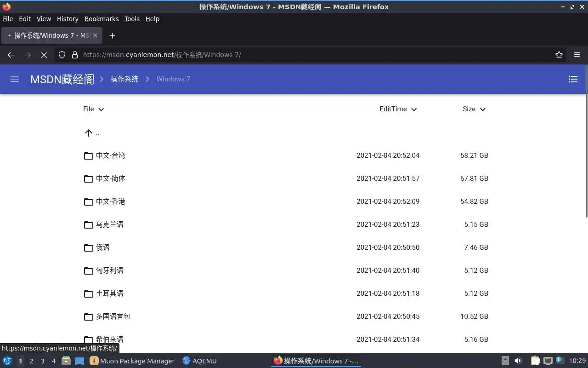Open the Edit menu

25,19
